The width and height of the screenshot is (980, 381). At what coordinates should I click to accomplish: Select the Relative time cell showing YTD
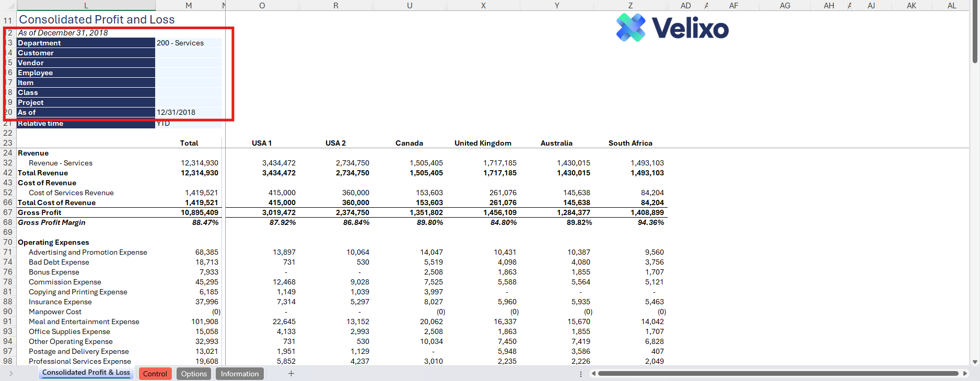click(189, 124)
